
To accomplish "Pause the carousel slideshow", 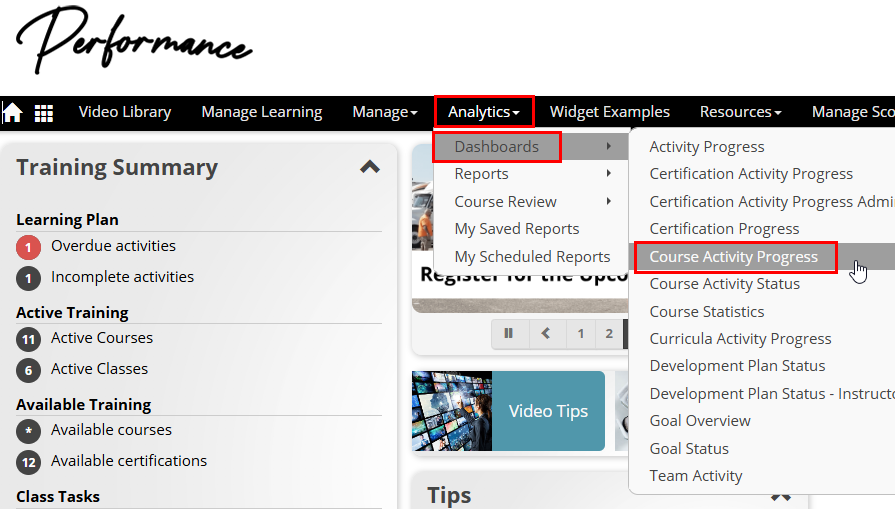I will [509, 334].
